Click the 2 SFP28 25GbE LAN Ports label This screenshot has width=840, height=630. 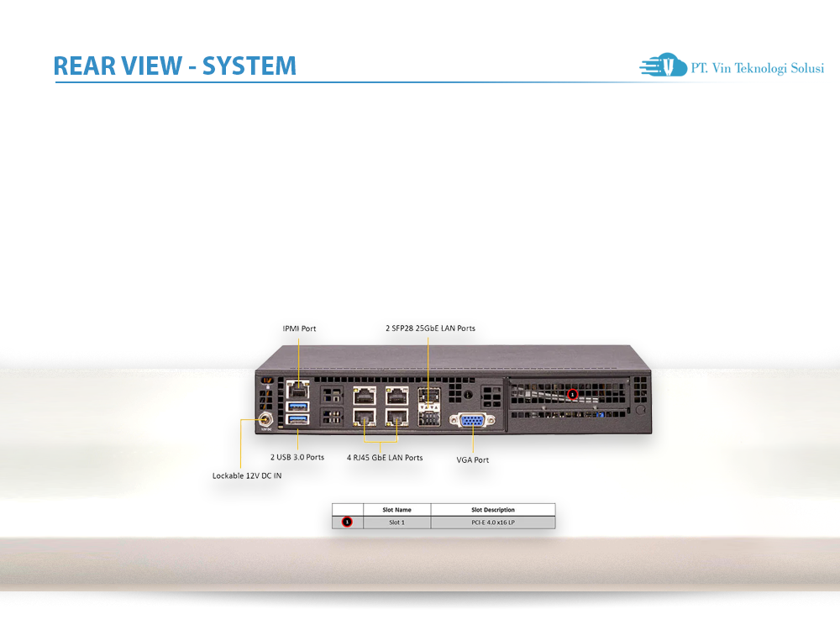point(430,328)
